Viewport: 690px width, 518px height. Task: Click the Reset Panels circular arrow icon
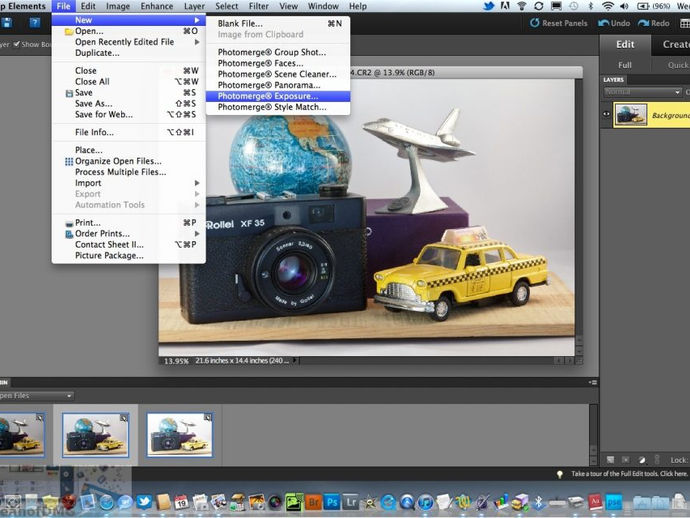tap(534, 23)
